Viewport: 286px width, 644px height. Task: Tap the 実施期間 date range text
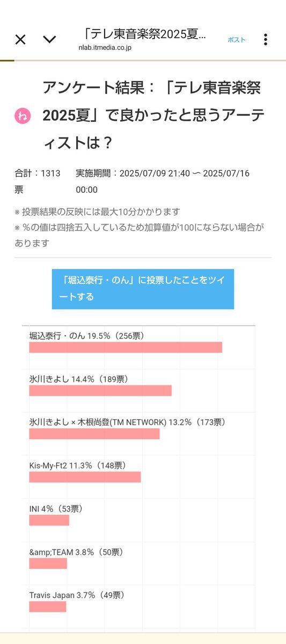click(x=163, y=181)
